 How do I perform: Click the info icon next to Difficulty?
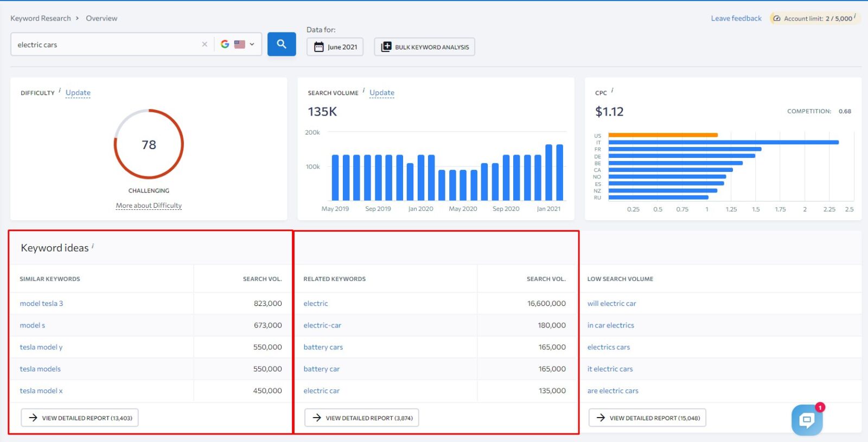(x=60, y=91)
